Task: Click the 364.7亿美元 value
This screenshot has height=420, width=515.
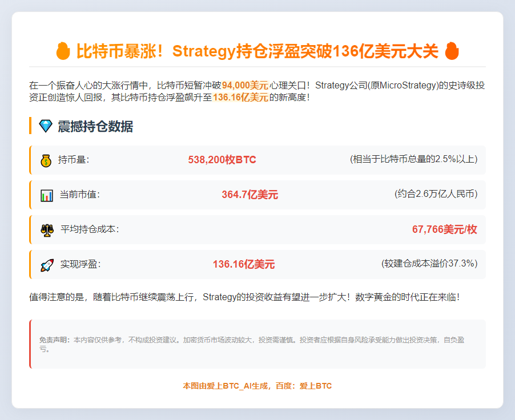Action: (x=250, y=195)
